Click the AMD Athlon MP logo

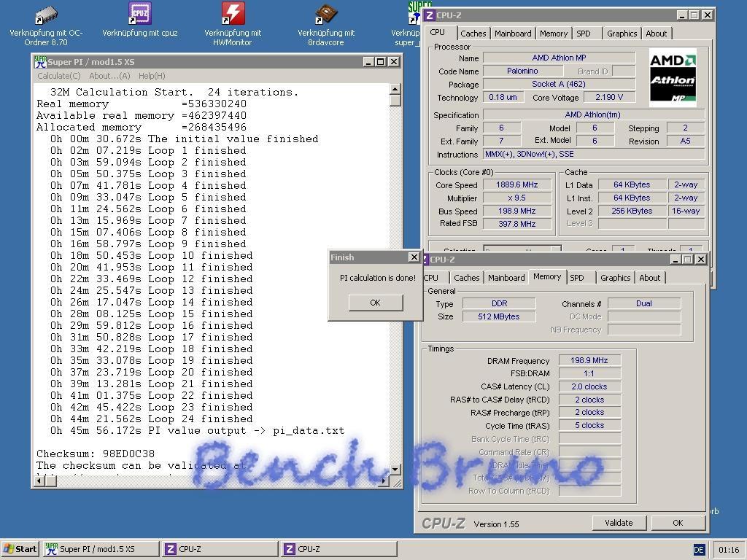(673, 77)
